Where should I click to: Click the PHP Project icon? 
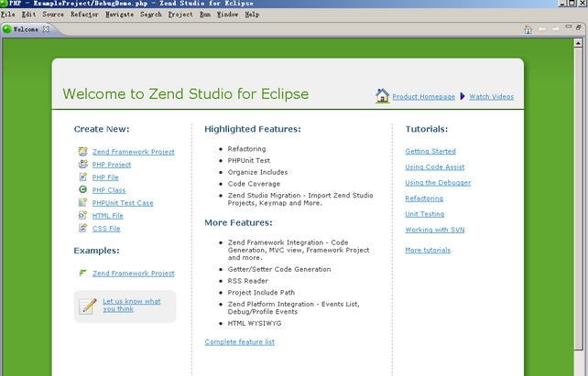tap(82, 164)
